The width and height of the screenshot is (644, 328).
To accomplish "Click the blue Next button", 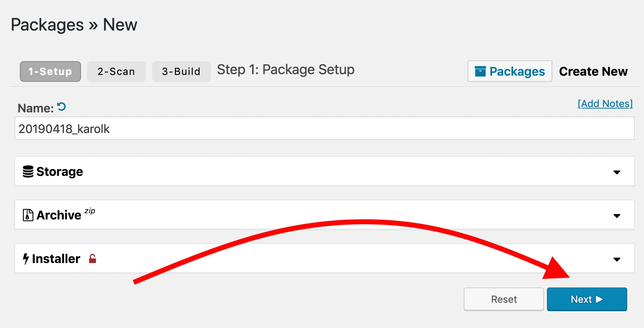I will click(587, 299).
